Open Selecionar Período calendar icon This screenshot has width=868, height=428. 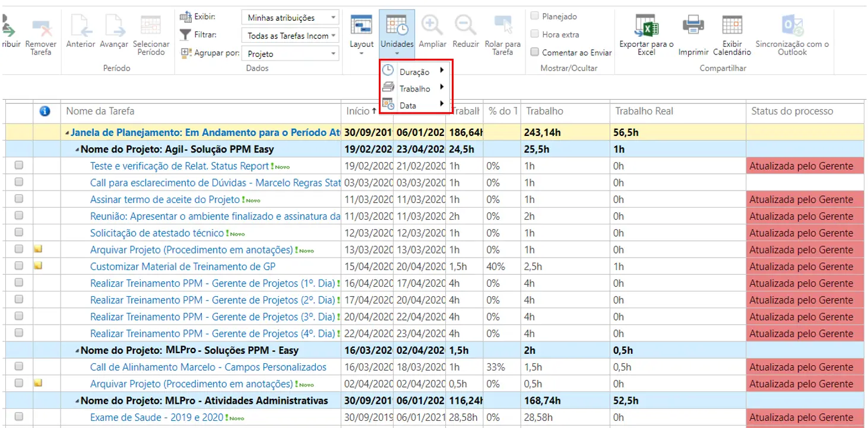(x=151, y=26)
